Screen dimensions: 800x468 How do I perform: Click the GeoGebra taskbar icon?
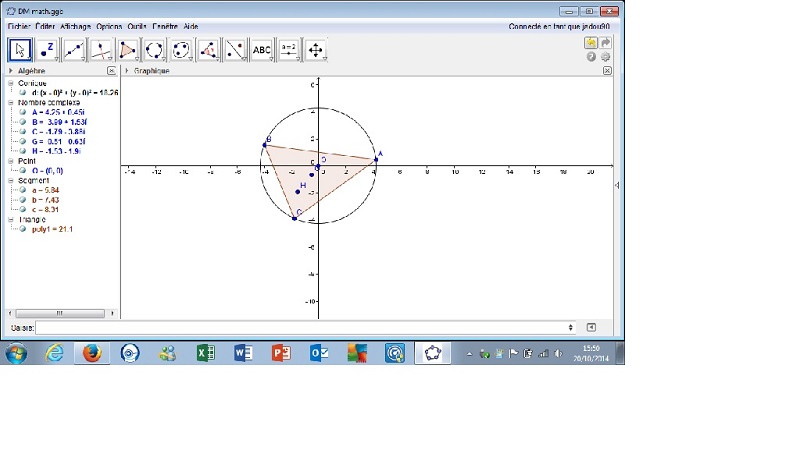[x=433, y=353]
